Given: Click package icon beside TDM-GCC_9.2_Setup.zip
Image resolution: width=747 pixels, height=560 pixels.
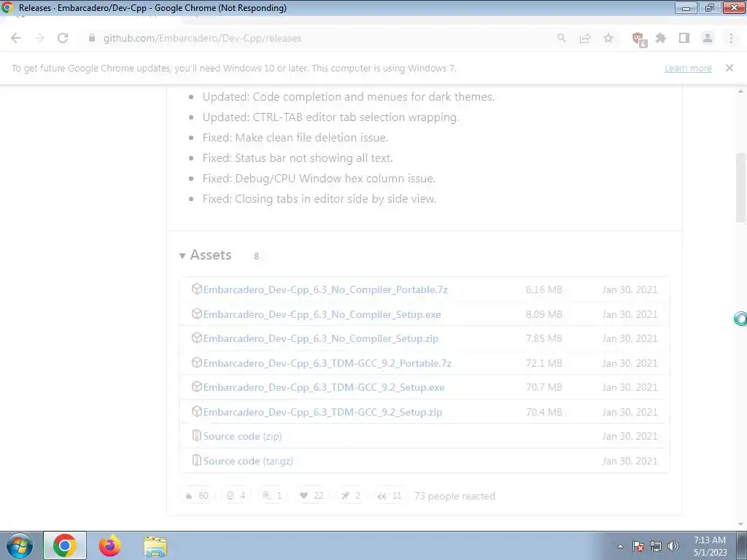Looking at the screenshot, I should [197, 412].
